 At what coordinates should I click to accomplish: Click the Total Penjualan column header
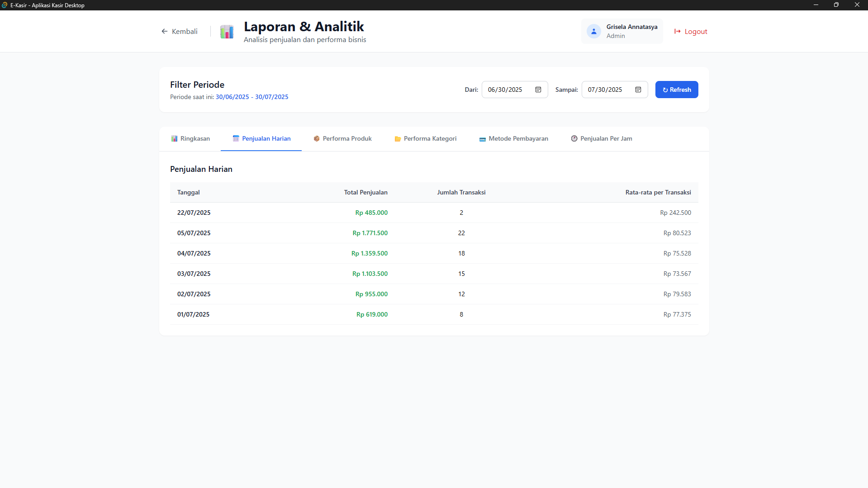point(365,192)
